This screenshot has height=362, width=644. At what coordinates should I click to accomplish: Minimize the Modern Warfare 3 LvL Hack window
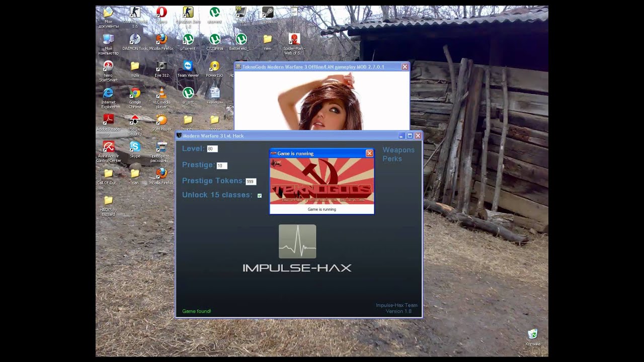pyautogui.click(x=401, y=136)
